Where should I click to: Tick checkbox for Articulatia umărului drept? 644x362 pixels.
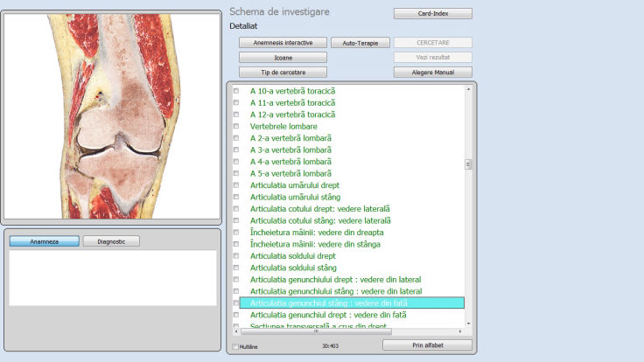tap(235, 185)
